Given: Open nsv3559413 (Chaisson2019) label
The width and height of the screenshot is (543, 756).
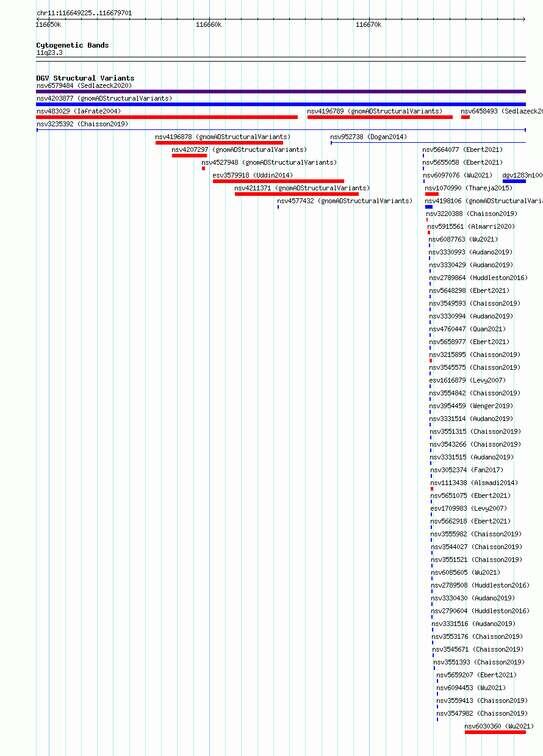Looking at the screenshot, I should pyautogui.click(x=482, y=700).
